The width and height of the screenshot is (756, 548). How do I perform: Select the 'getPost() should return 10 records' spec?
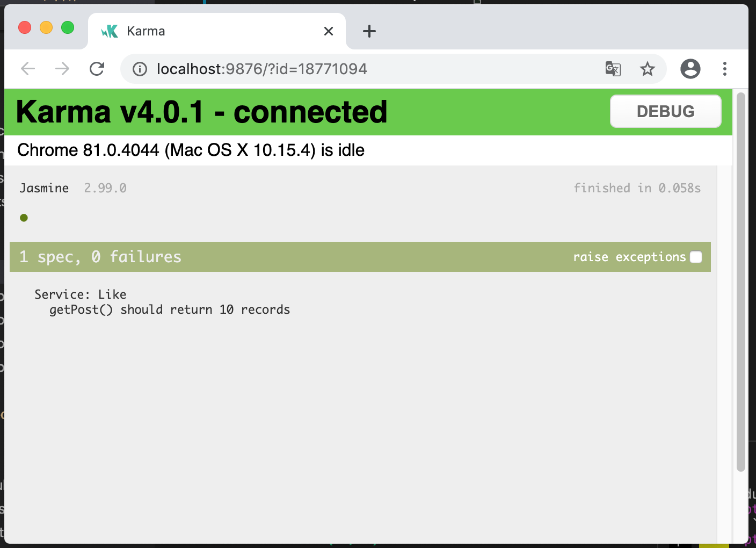tap(170, 309)
